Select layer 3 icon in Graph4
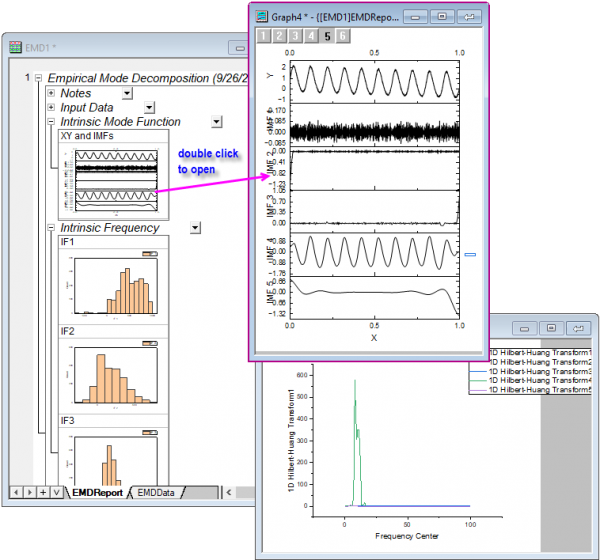Image resolution: width=600 pixels, height=560 pixels. [x=296, y=36]
